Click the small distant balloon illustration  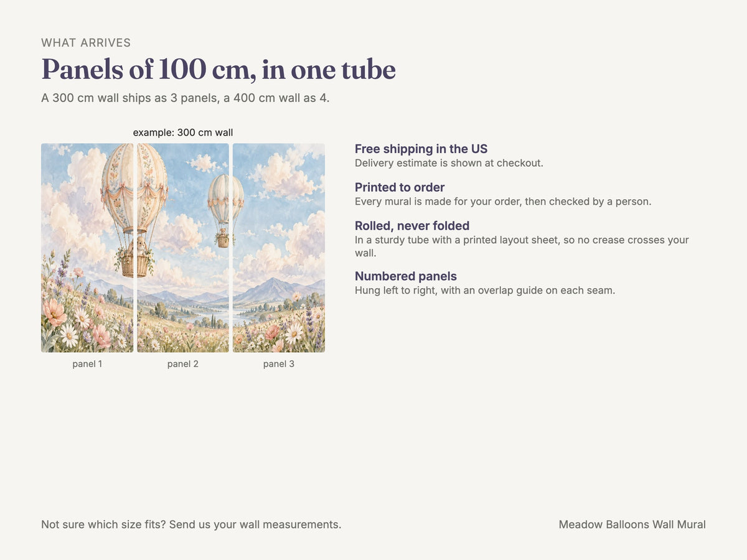tap(225, 211)
